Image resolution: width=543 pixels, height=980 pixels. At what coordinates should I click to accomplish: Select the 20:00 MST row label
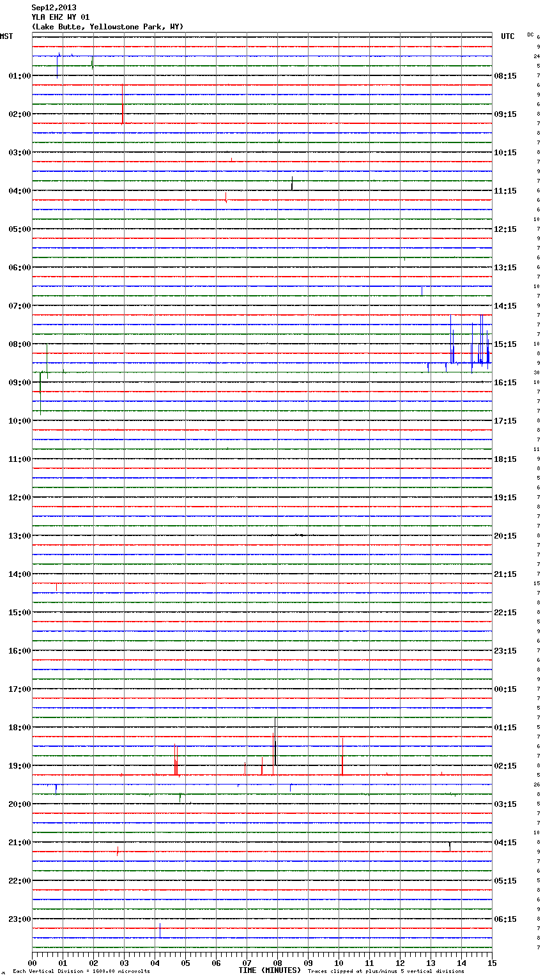(x=20, y=804)
